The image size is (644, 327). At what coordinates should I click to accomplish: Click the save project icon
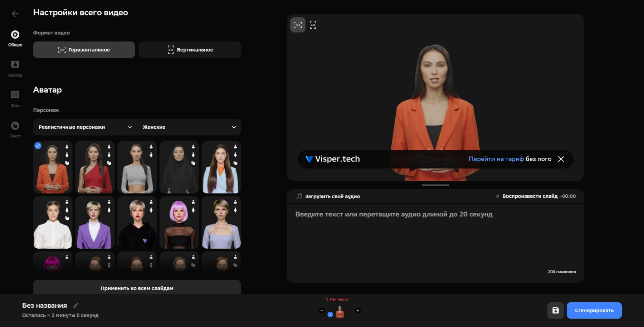tap(555, 311)
